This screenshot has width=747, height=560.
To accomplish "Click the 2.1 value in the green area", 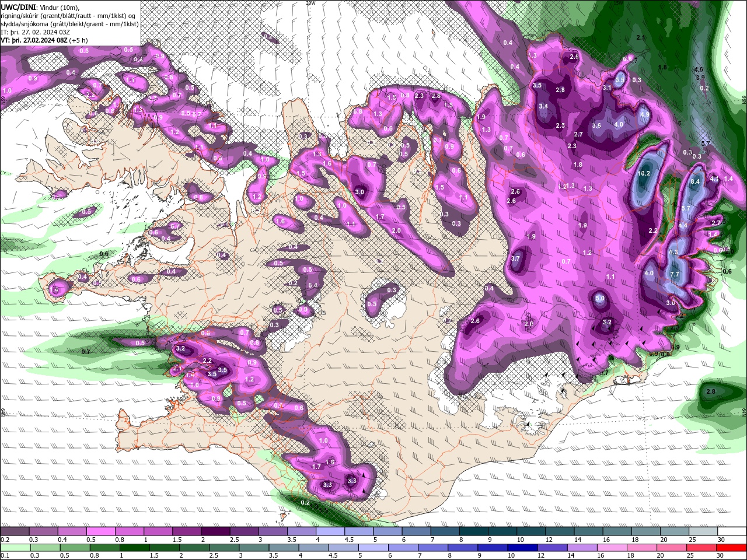I will coord(641,37).
